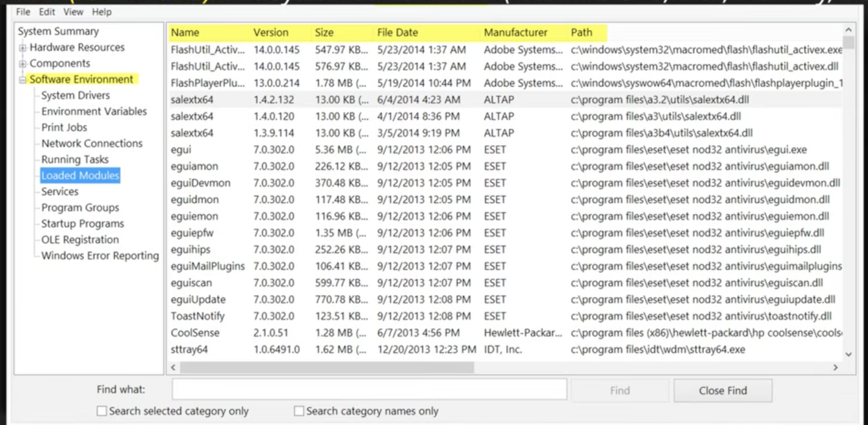Screen dimensions: 868x425
Task: Select the ToastNotify module row
Action: tap(505, 316)
